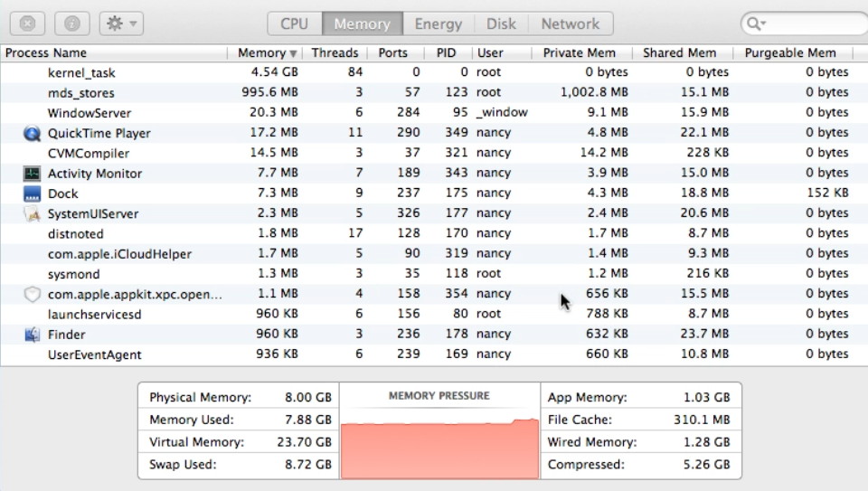The height and width of the screenshot is (491, 868).
Task: Click the SystemUIServer icon
Action: (33, 213)
